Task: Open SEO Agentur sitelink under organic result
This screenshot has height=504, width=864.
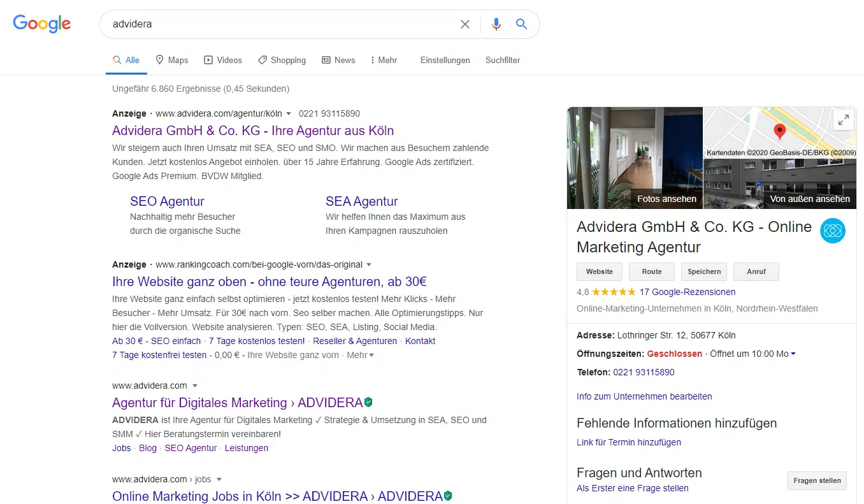Action: [191, 448]
